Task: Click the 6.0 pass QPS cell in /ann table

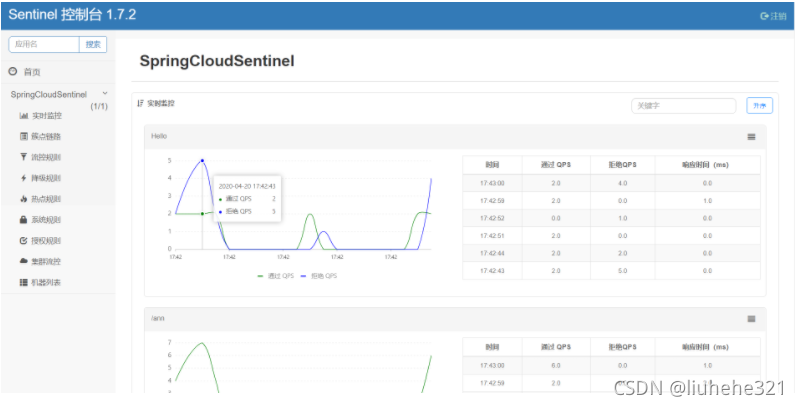Action: point(556,366)
